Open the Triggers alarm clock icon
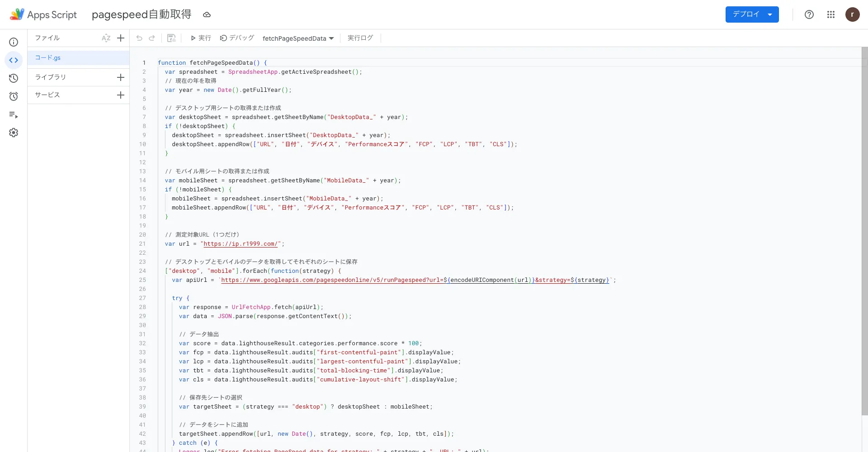The height and width of the screenshot is (452, 868). pyautogui.click(x=14, y=96)
